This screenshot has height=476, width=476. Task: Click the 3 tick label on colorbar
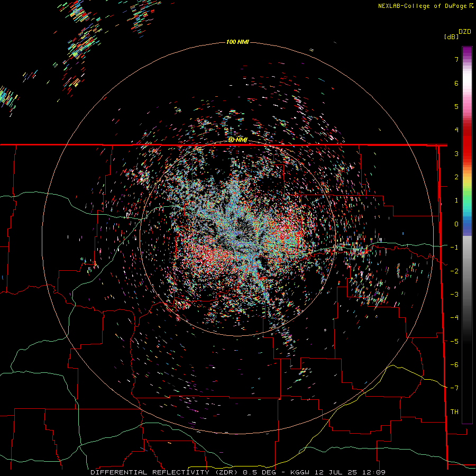pyautogui.click(x=456, y=153)
